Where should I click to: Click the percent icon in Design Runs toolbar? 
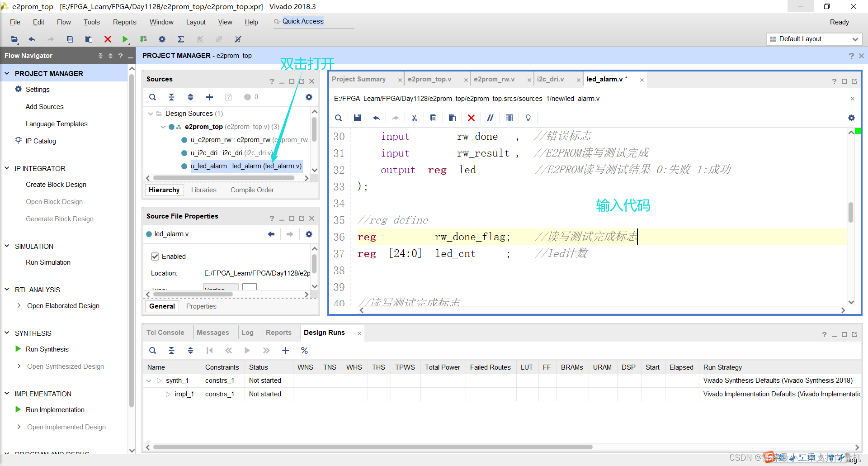click(304, 350)
